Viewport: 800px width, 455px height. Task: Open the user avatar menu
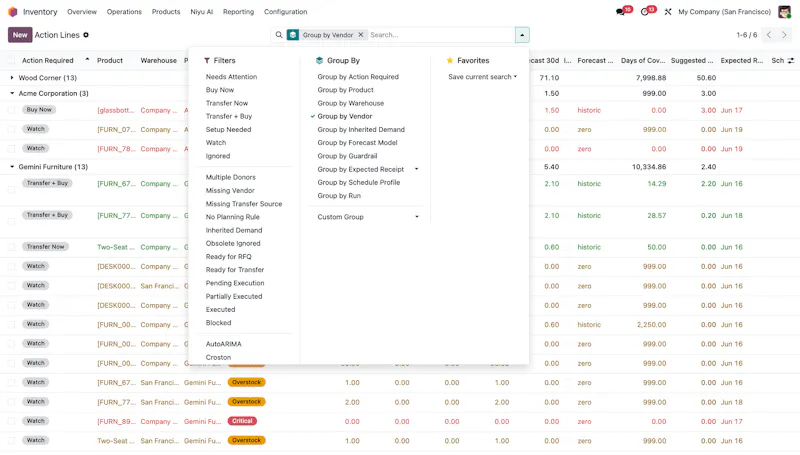coord(784,12)
